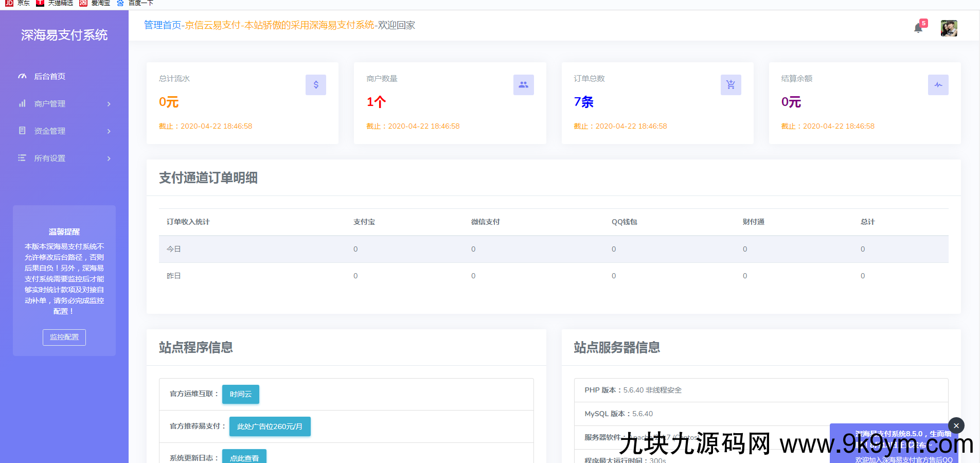
Task: Click the merchants people icon
Action: [x=523, y=85]
